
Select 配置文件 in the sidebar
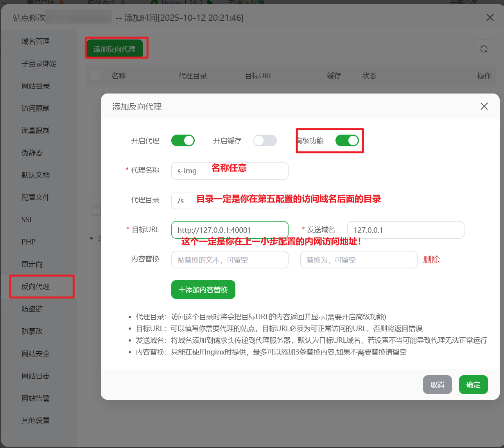(36, 198)
